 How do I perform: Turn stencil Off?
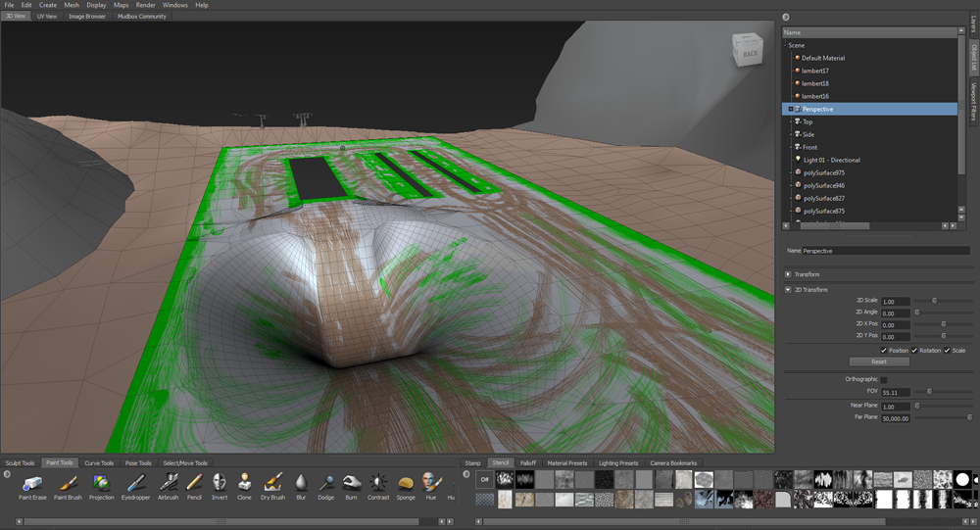coord(484,479)
